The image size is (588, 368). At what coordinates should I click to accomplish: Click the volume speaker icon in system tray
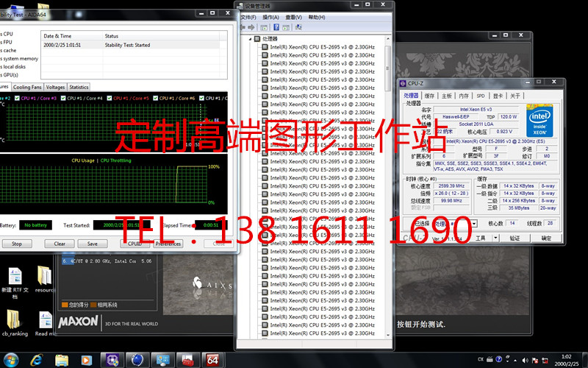point(525,360)
